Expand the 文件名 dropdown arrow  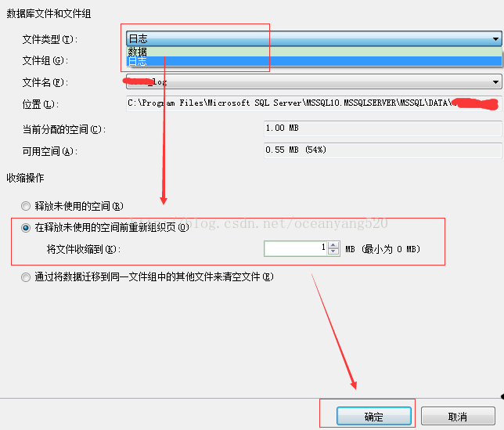pyautogui.click(x=495, y=82)
